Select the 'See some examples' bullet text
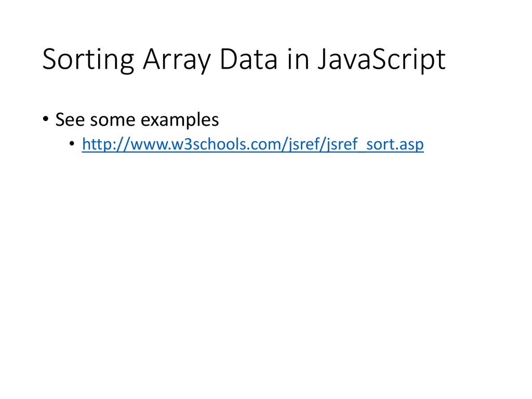532x399 pixels. point(137,119)
